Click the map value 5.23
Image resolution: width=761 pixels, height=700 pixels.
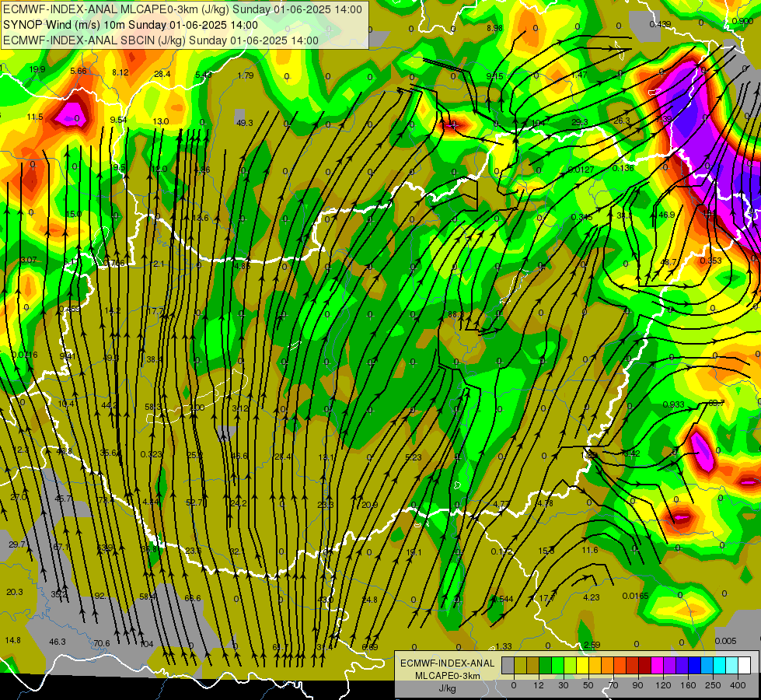[414, 457]
